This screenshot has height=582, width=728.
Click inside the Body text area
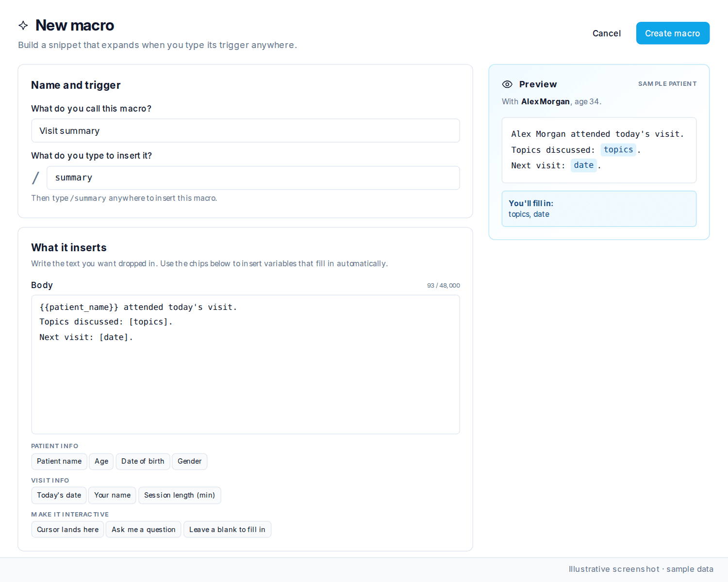[x=246, y=365]
